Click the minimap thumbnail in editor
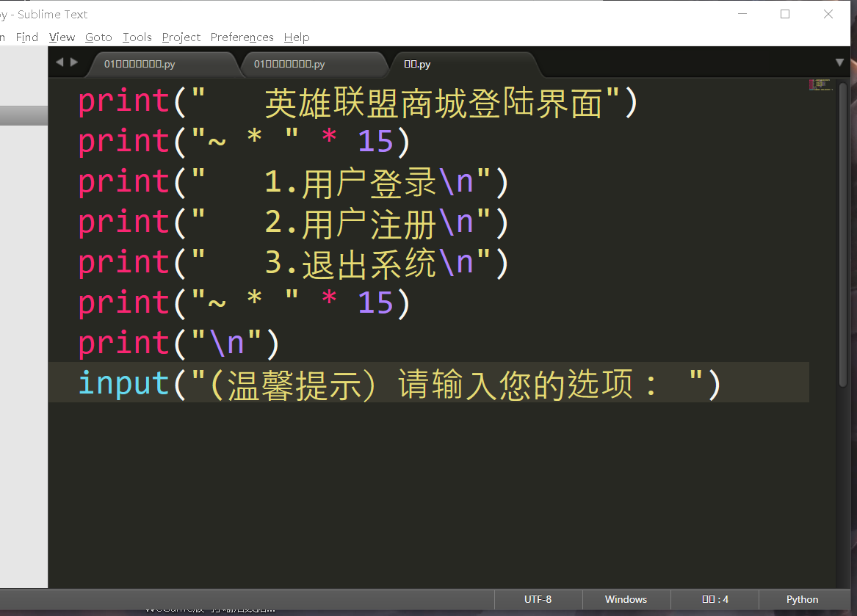Image resolution: width=857 pixels, height=616 pixels. tap(820, 84)
